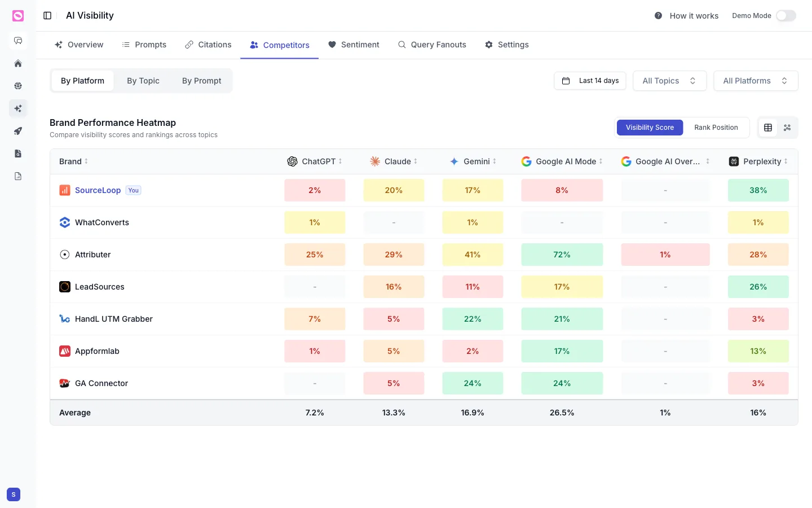The width and height of the screenshot is (812, 508).
Task: Click the How it works link
Action: tap(694, 16)
